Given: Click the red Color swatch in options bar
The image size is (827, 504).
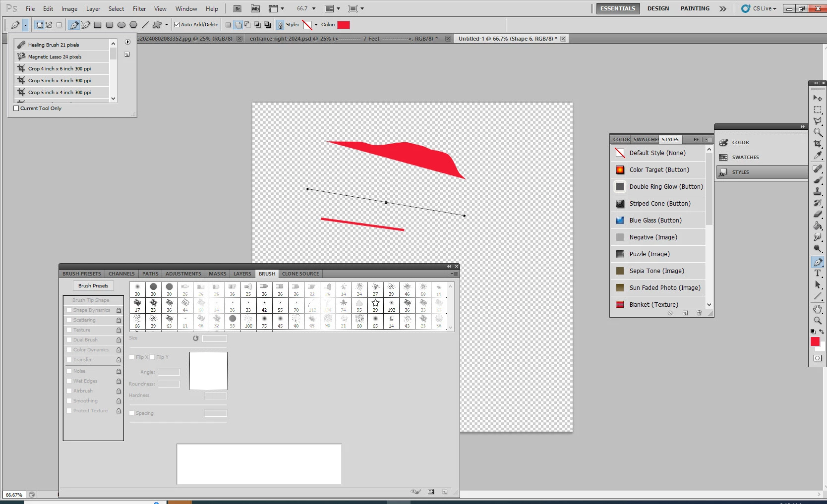Looking at the screenshot, I should tap(344, 25).
